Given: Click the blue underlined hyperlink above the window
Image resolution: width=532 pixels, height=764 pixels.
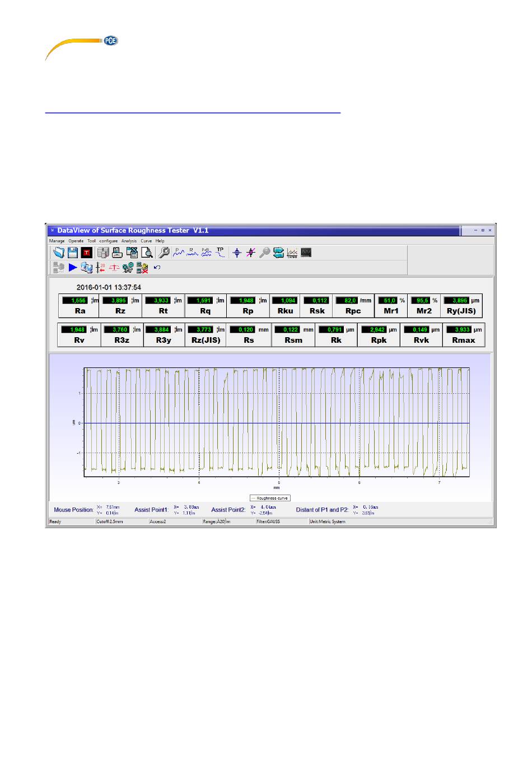Looking at the screenshot, I should pos(193,113).
